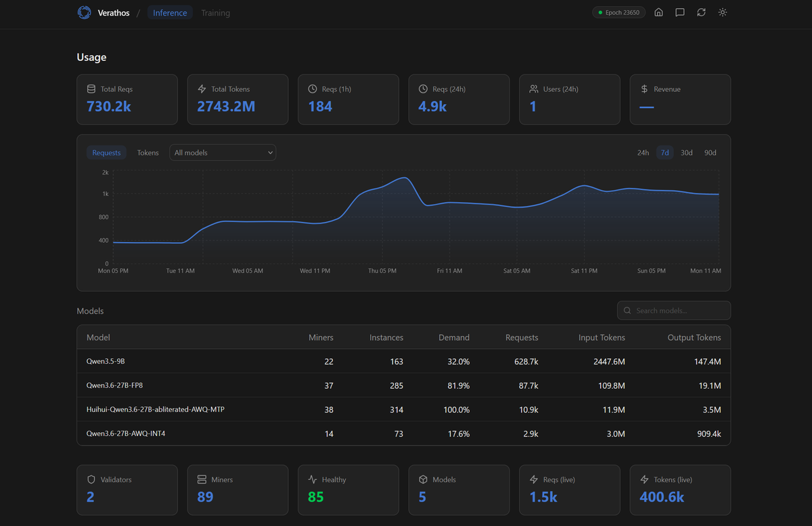The width and height of the screenshot is (812, 526).
Task: Click the Verathos brand name
Action: (114, 13)
